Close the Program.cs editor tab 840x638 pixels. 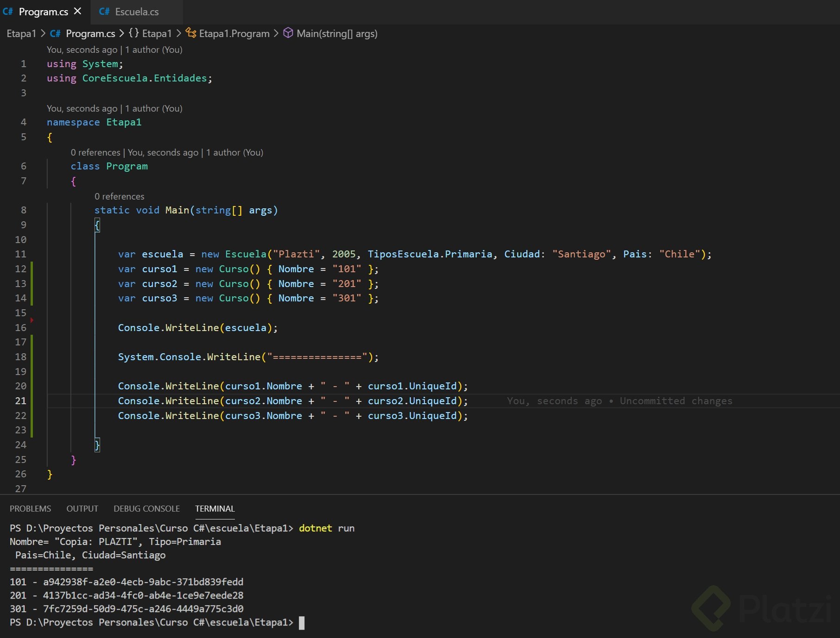77,11
